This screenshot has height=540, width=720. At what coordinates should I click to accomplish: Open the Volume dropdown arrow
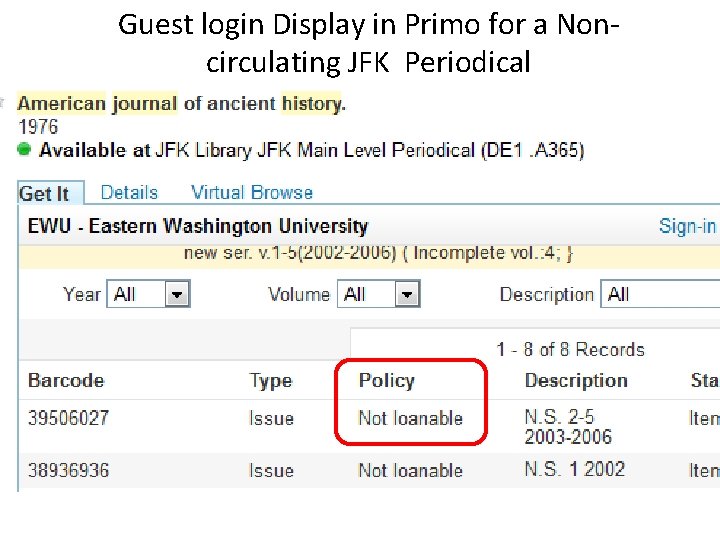tap(407, 294)
